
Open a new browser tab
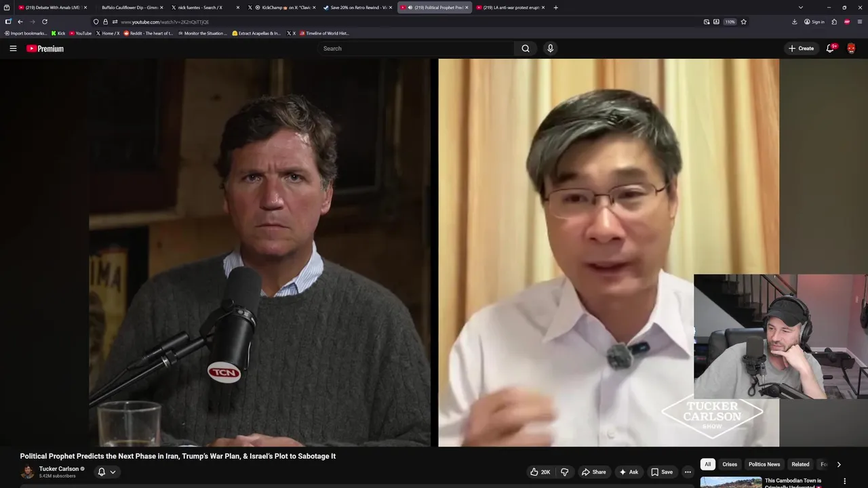[x=555, y=7]
